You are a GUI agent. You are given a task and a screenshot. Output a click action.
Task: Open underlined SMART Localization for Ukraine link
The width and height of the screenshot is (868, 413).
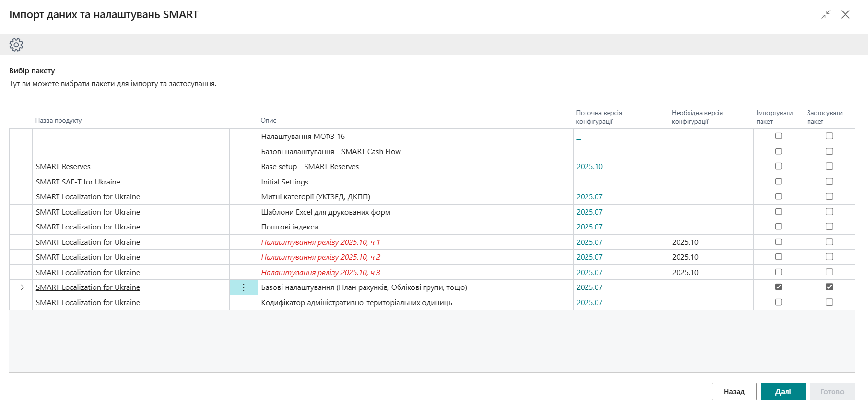pos(88,287)
